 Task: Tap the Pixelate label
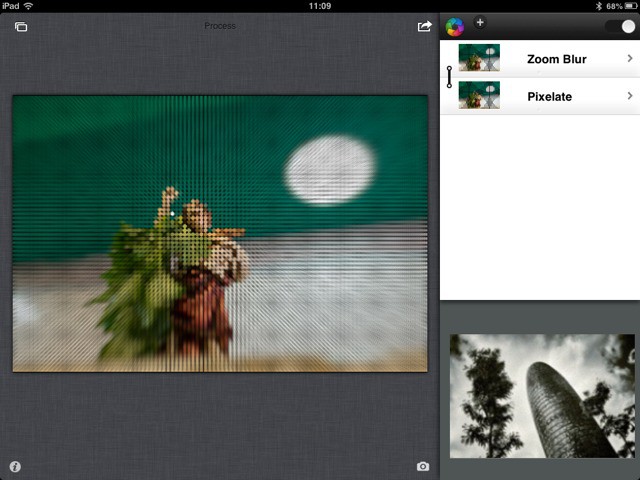[x=549, y=97]
